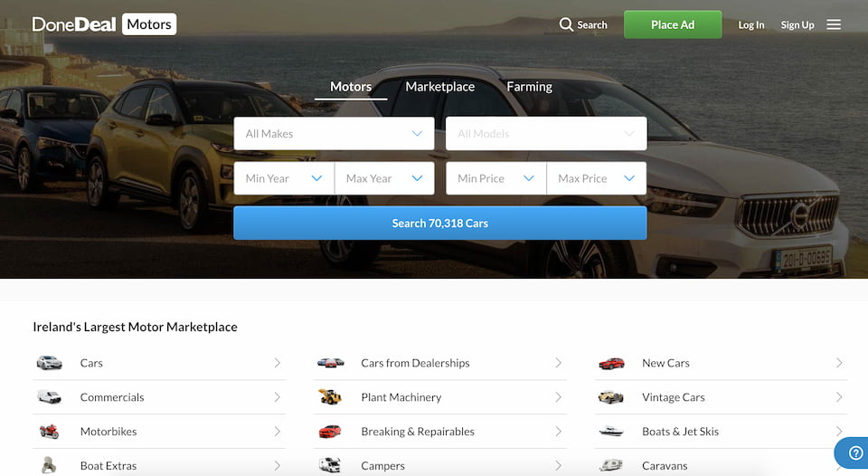Click the magnifying glass Search icon
The image size is (868, 476).
(x=567, y=24)
